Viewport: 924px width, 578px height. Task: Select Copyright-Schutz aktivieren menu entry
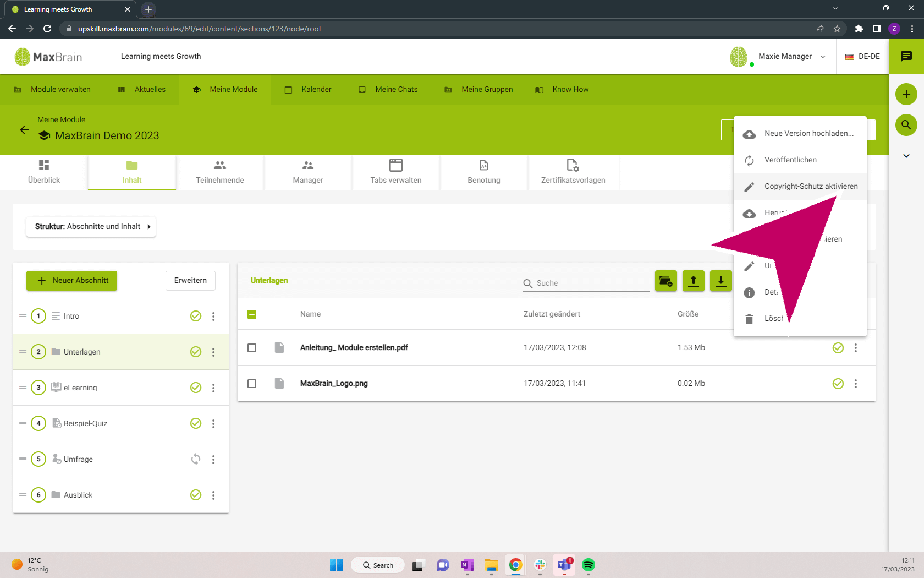click(x=800, y=187)
